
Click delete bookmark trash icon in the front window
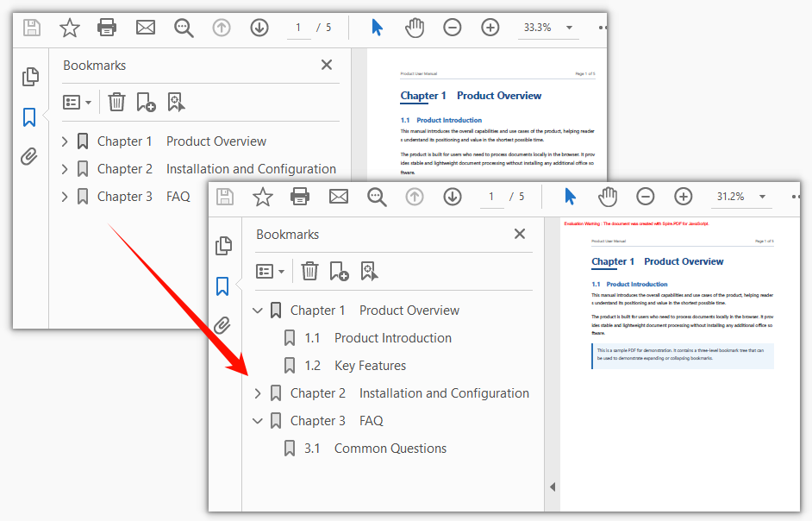pyautogui.click(x=309, y=271)
